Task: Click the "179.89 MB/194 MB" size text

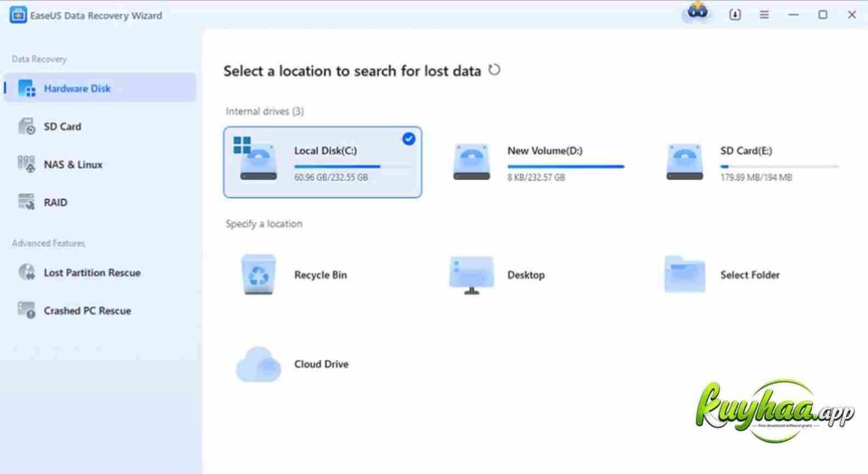Action: click(755, 177)
